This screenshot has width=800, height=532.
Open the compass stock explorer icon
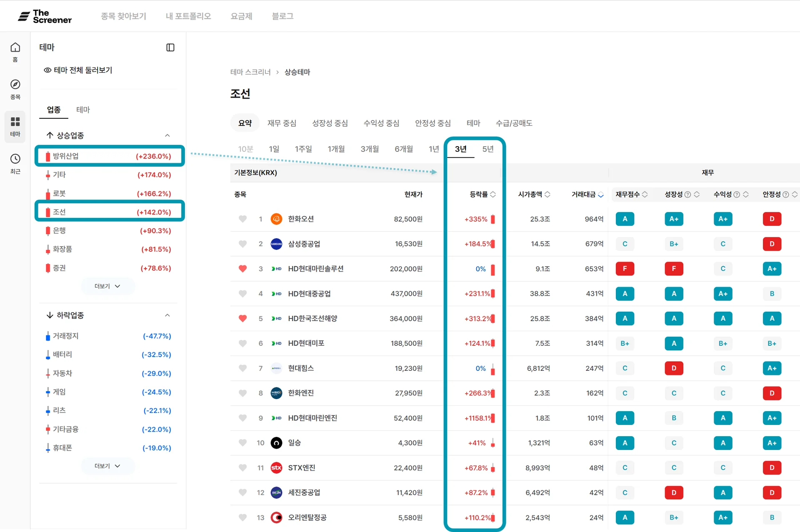[x=15, y=85]
